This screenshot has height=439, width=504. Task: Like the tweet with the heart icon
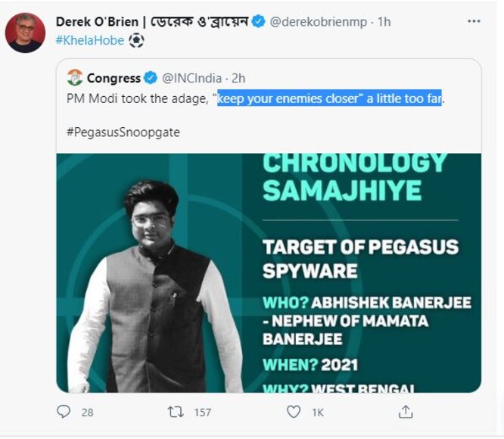294,412
